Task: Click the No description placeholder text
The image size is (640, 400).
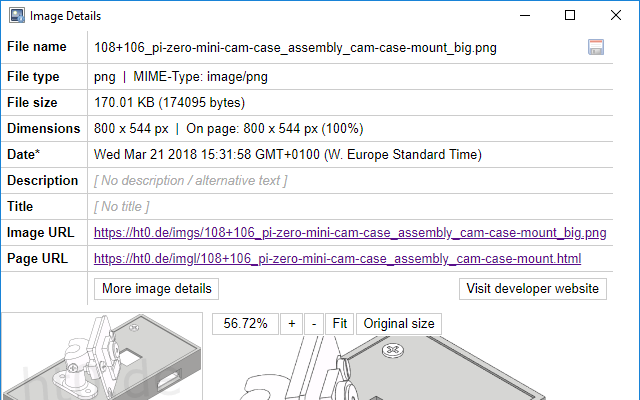Action: tap(190, 181)
